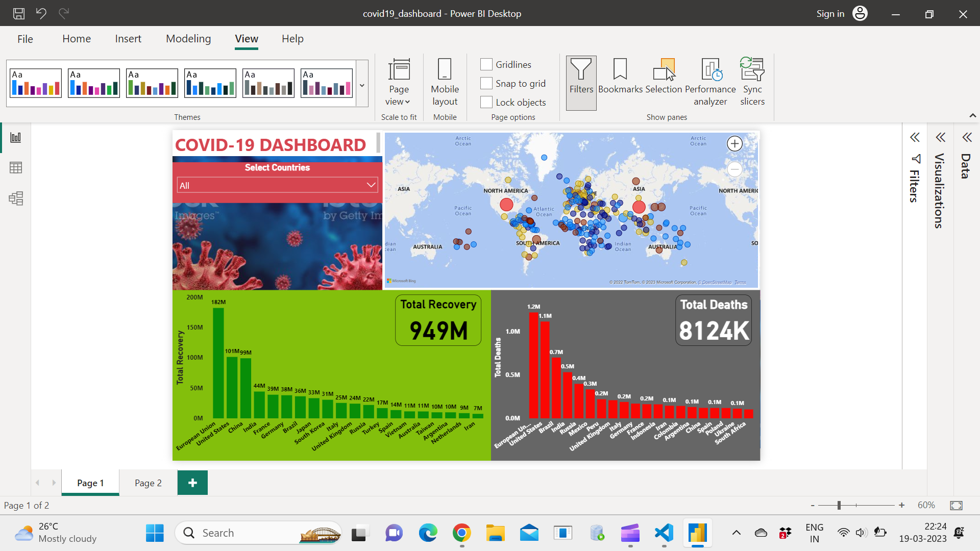
Task: Add a new report page
Action: [192, 483]
